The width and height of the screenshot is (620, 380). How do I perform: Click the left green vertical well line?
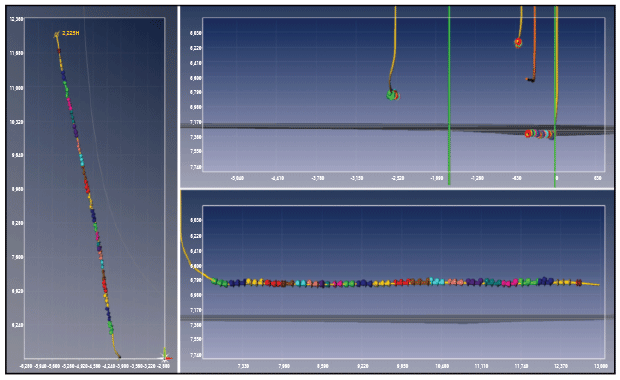[449, 95]
